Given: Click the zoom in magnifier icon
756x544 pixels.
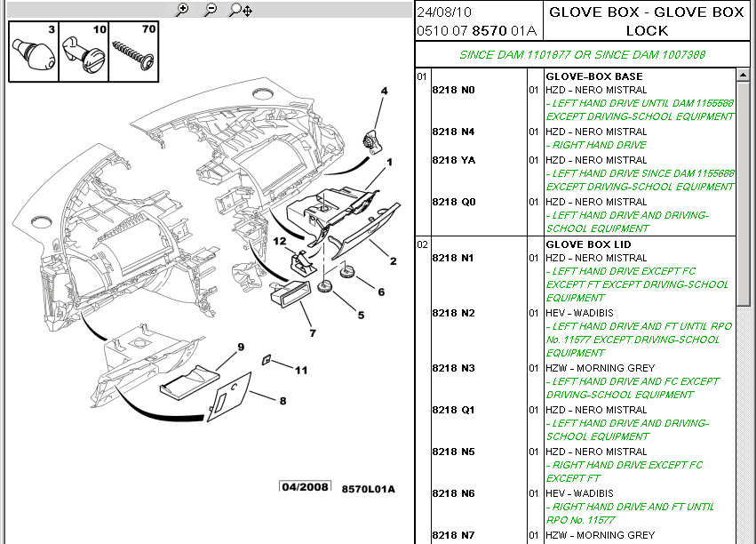Looking at the screenshot, I should 182,10.
